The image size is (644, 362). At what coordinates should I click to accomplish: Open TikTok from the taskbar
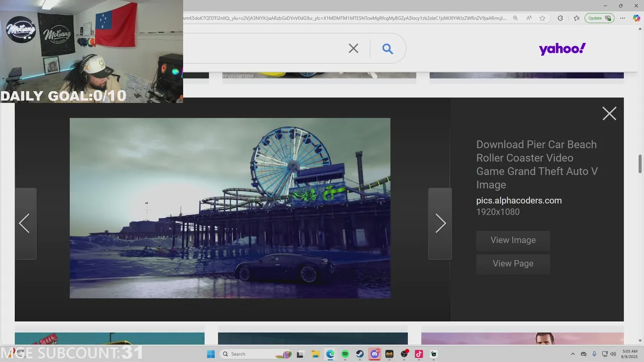[x=419, y=354]
